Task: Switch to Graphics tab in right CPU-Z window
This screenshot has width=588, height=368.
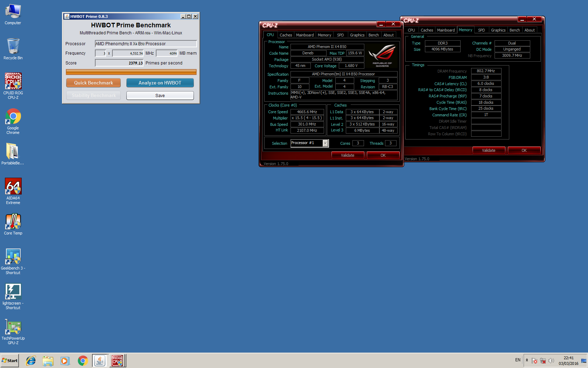Action: click(x=498, y=30)
